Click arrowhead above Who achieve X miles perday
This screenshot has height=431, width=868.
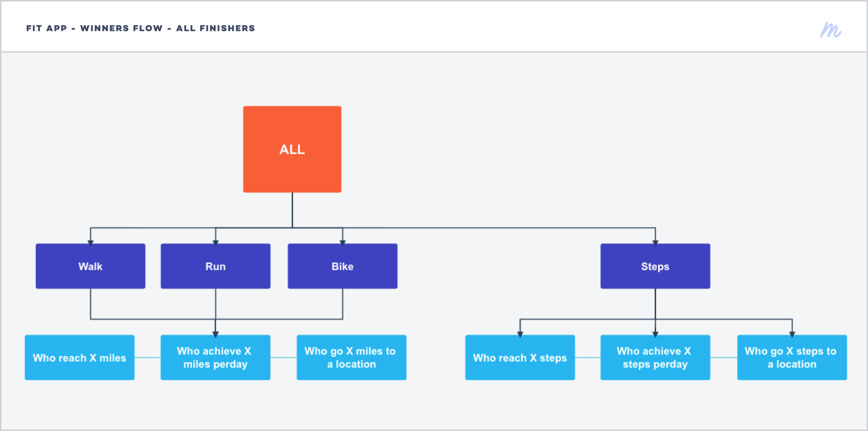pyautogui.click(x=216, y=334)
